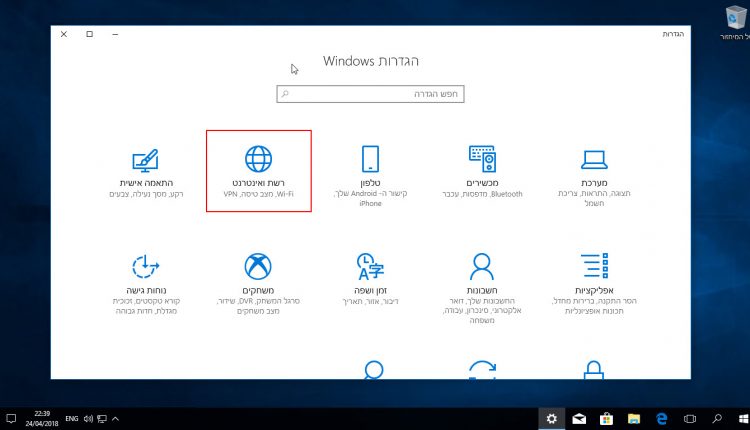Click the 'Windows הגדרות' heading text
This screenshot has height=430, width=750.
click(371, 61)
